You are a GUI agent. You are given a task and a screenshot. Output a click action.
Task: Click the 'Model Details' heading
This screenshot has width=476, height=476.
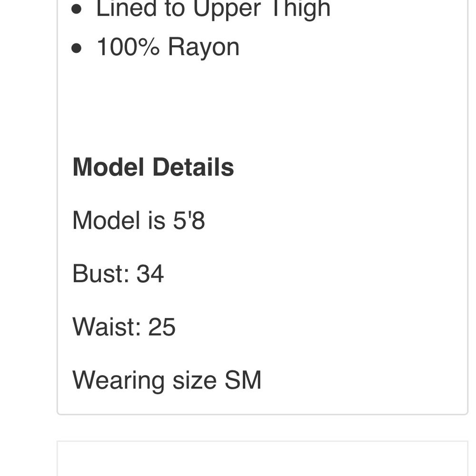tap(153, 168)
